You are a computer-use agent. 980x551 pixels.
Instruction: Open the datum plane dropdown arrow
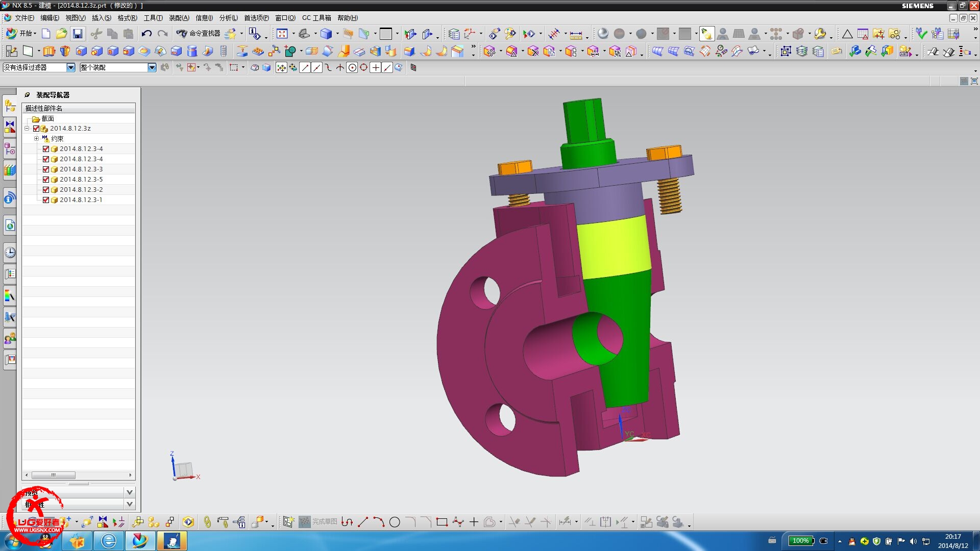point(38,52)
